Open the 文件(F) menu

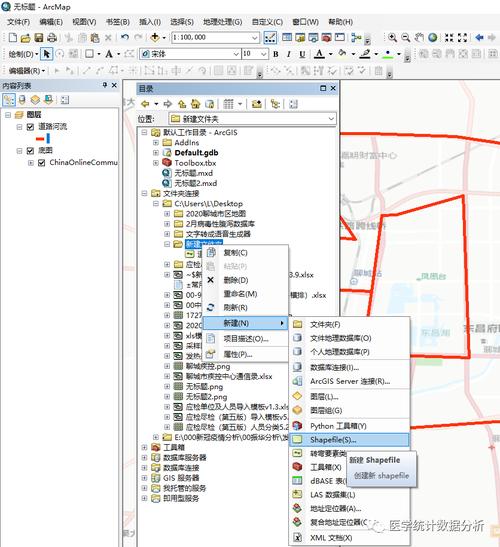tap(18, 22)
